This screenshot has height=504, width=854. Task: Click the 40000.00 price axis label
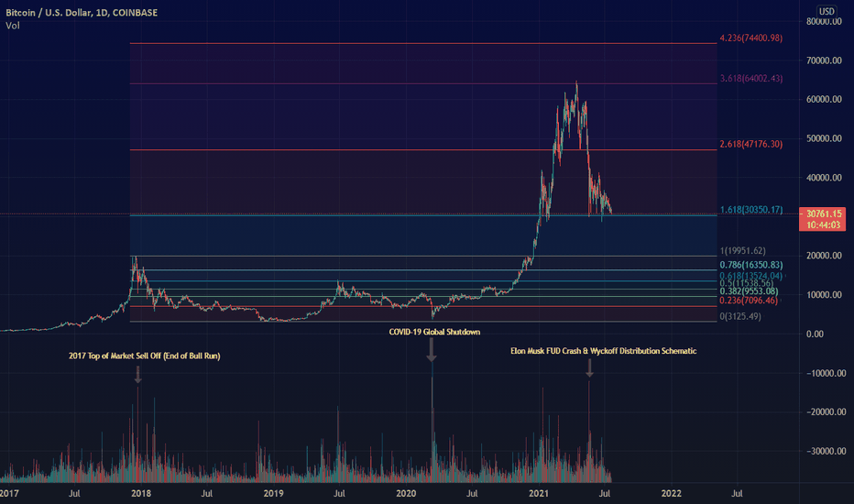coord(824,178)
